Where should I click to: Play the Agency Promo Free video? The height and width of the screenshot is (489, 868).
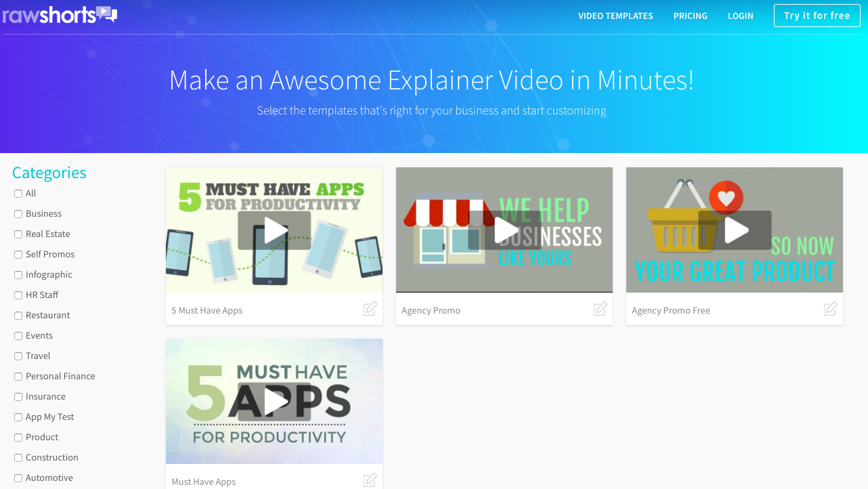[x=735, y=230]
